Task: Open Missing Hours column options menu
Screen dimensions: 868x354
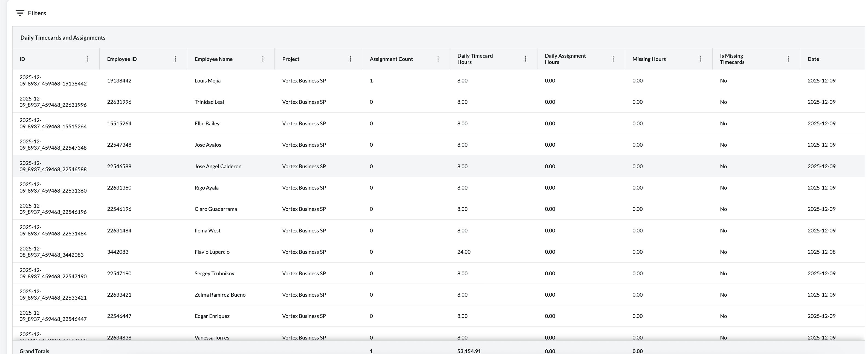Action: (x=701, y=59)
